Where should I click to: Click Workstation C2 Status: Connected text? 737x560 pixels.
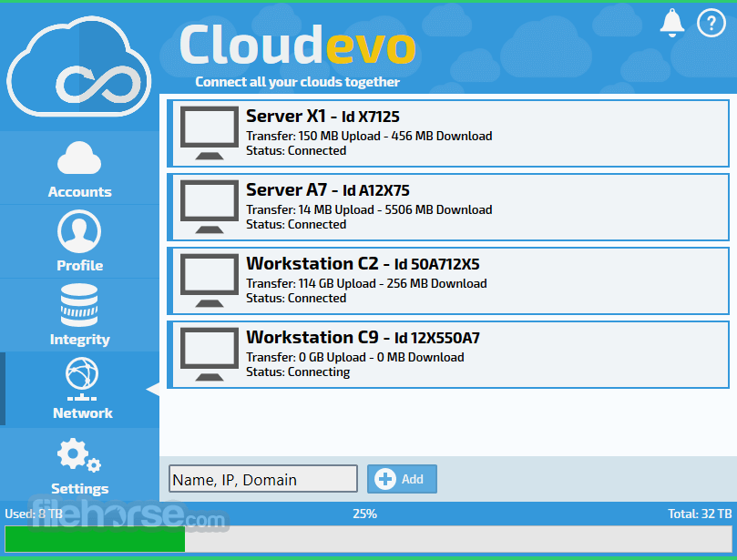[296, 298]
